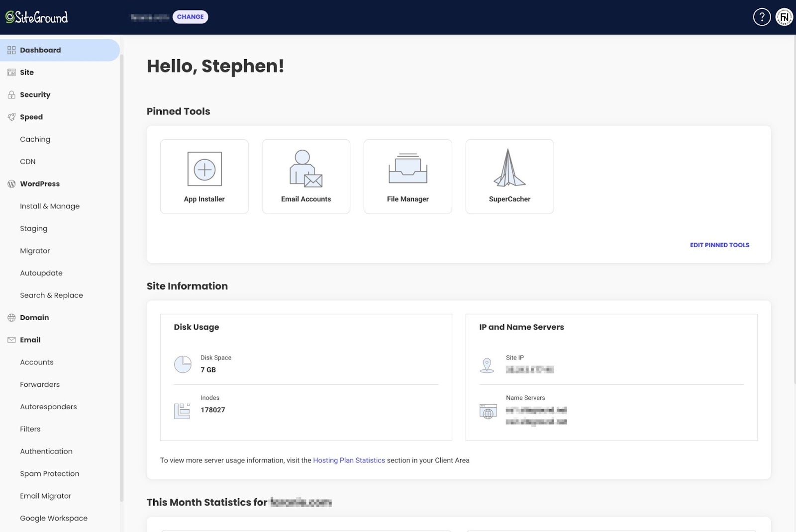The width and height of the screenshot is (796, 532).
Task: Open Caching under Speed
Action: [x=35, y=139]
